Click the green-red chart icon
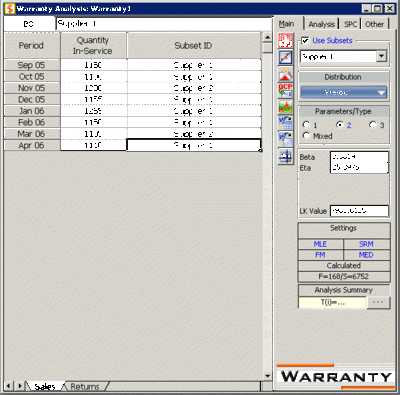 (285, 107)
